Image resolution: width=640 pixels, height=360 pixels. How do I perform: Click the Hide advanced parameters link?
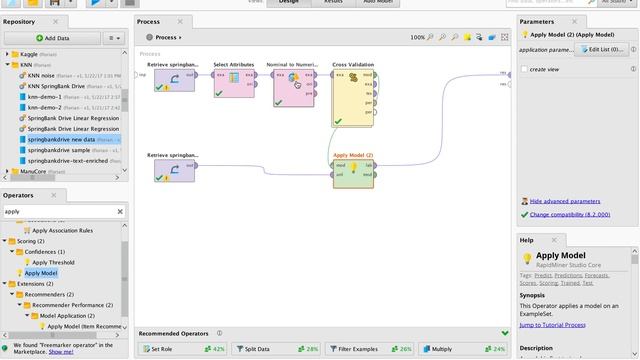coord(565,201)
